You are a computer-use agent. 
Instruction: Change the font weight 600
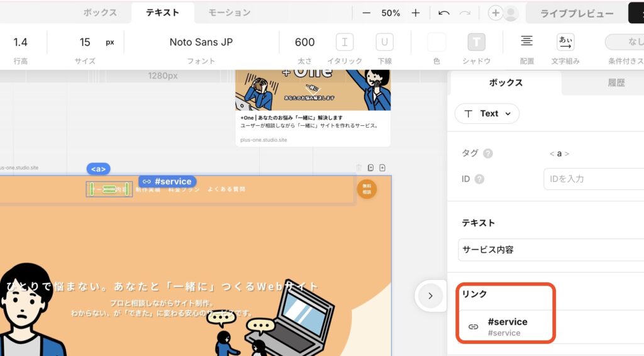[x=305, y=42]
